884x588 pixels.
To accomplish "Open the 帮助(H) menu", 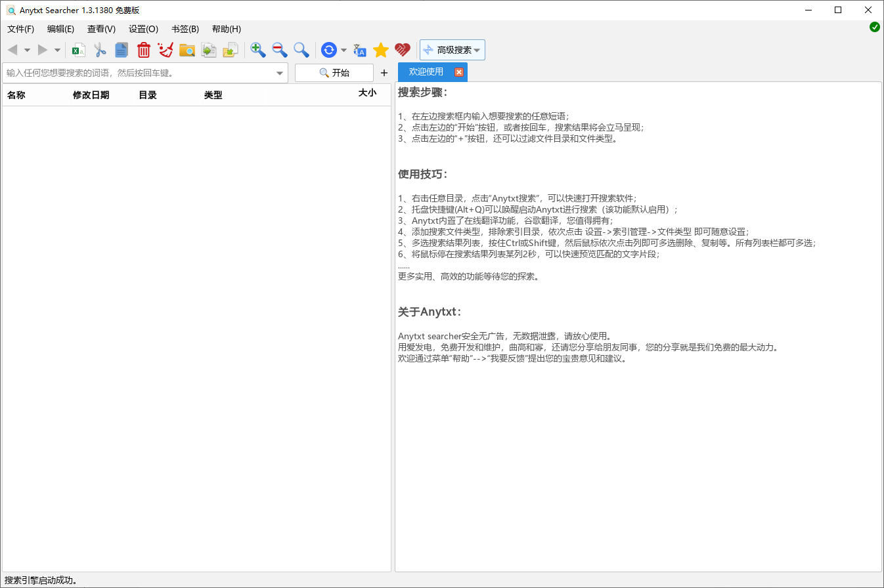I will (227, 29).
